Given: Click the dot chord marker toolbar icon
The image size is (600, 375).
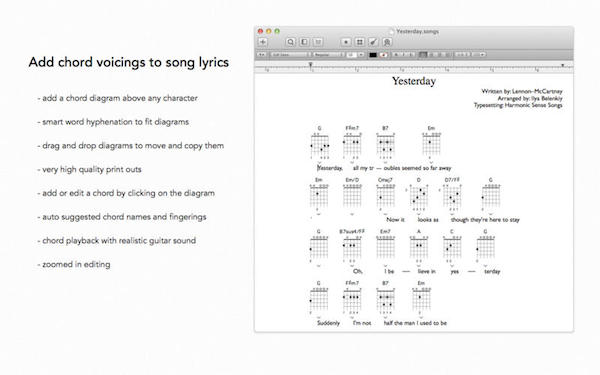Looking at the screenshot, I should point(346,42).
